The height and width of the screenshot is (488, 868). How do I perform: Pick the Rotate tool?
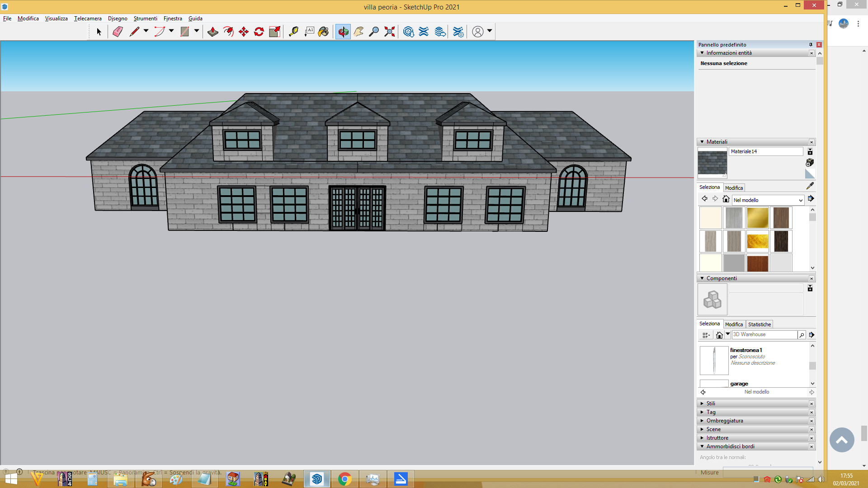(x=259, y=32)
